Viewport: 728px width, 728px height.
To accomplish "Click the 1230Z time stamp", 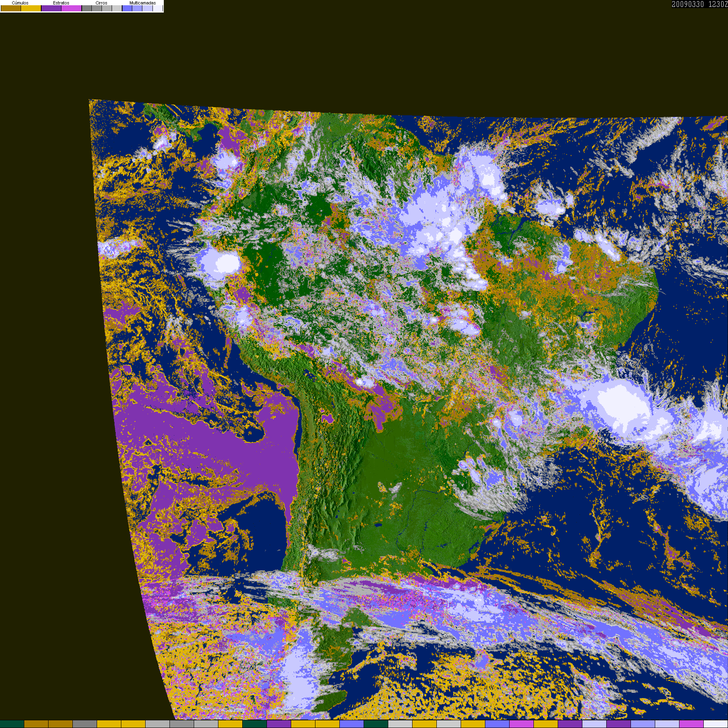I will 718,4.
